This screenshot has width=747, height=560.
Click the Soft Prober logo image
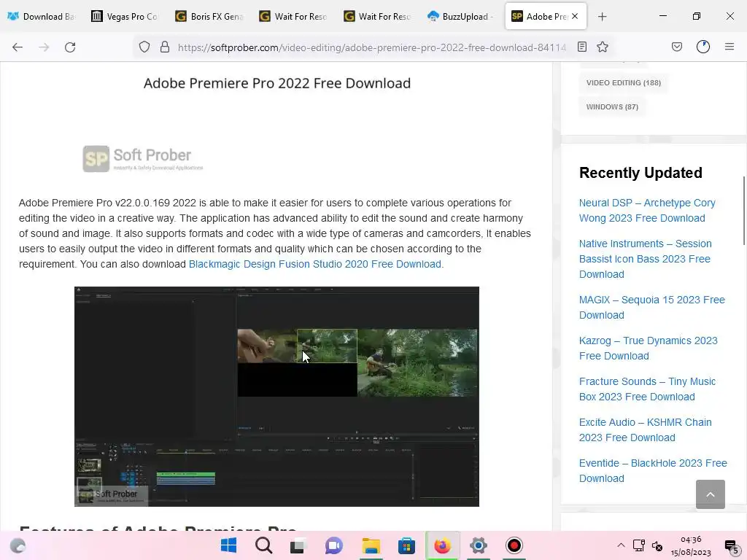pos(143,158)
